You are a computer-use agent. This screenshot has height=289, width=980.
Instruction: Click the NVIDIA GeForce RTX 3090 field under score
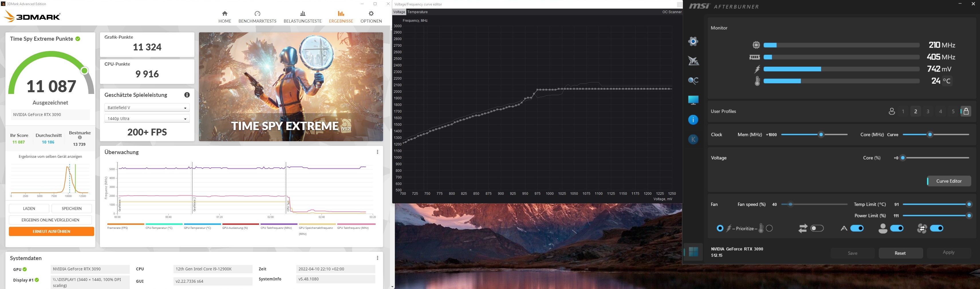pos(50,115)
